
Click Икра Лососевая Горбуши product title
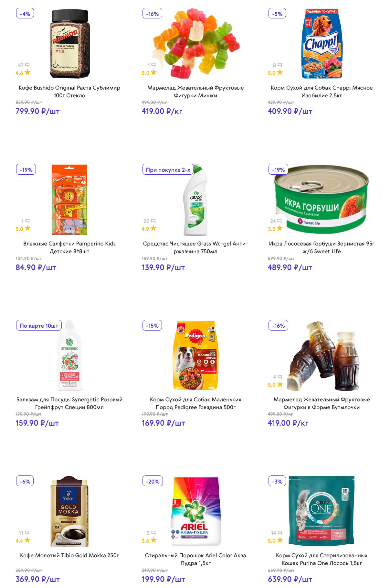(x=322, y=247)
